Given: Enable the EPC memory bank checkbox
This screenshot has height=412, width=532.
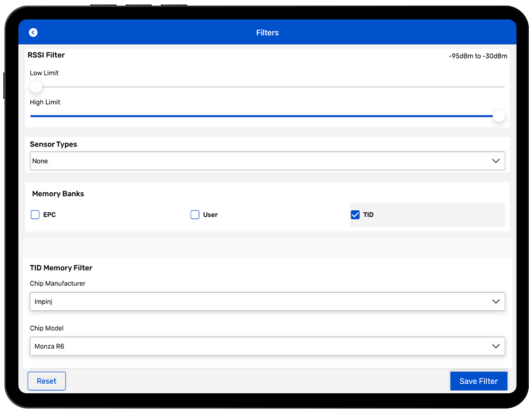Looking at the screenshot, I should (x=35, y=215).
